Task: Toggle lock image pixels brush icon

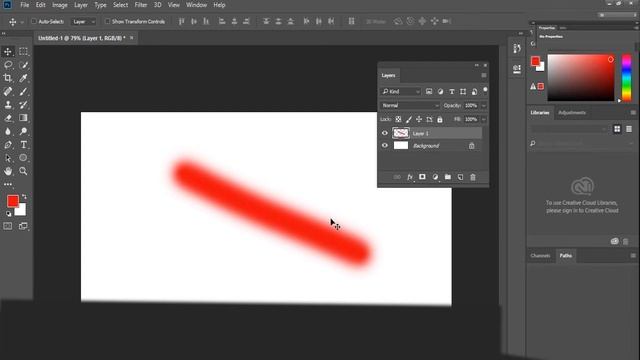Action: [409, 119]
